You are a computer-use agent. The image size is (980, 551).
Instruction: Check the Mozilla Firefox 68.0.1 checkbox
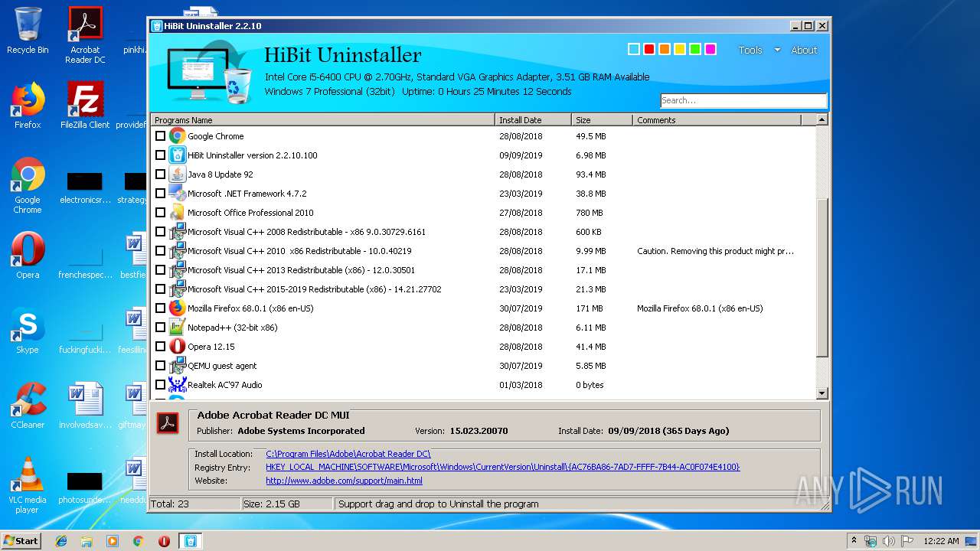(x=160, y=308)
